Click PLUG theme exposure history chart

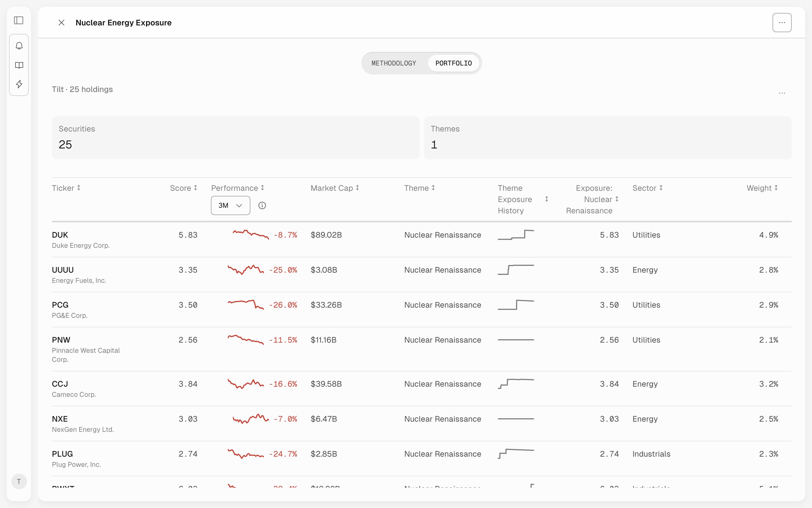pos(516,454)
